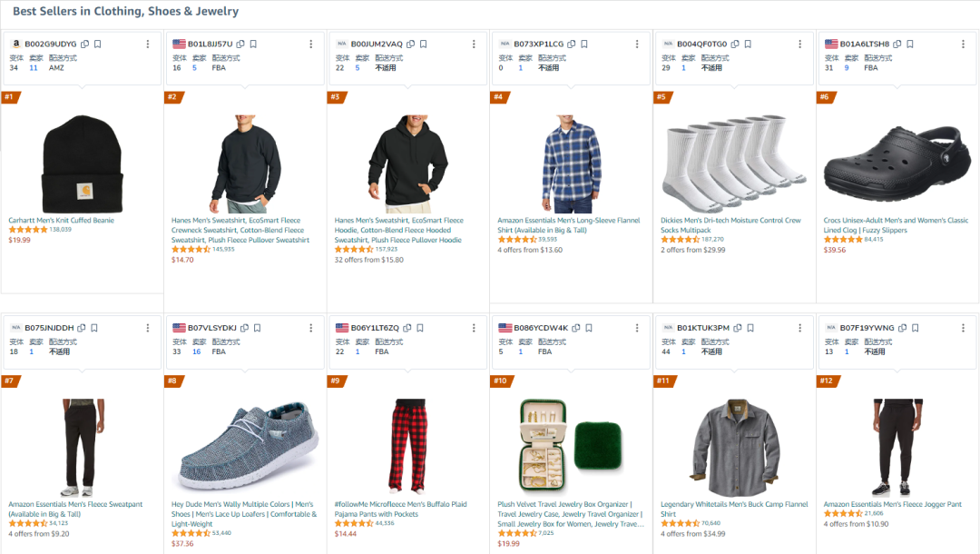Open the jewelry box organizer product image
The image size is (980, 554).
(x=572, y=447)
